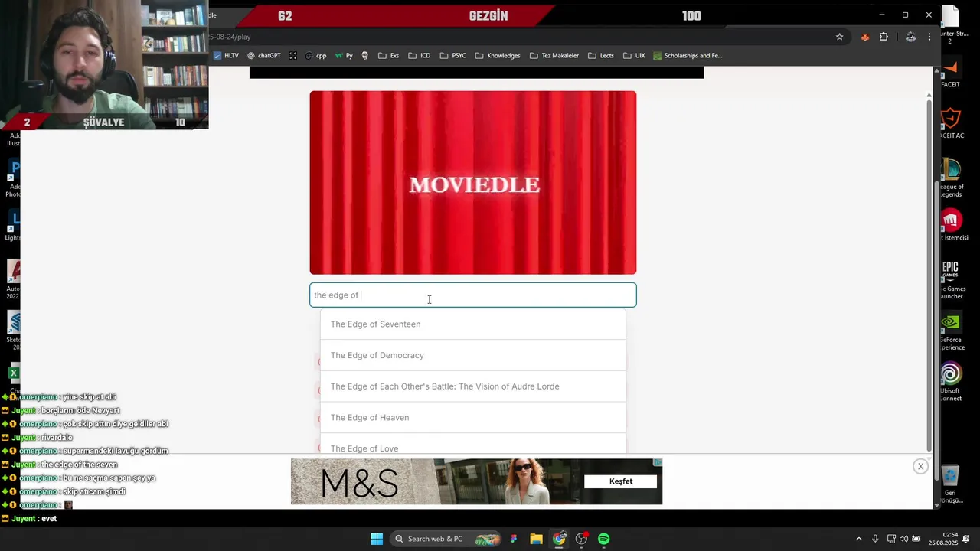Click the battery tray icon
Viewport: 980px width, 551px height.
(x=916, y=539)
